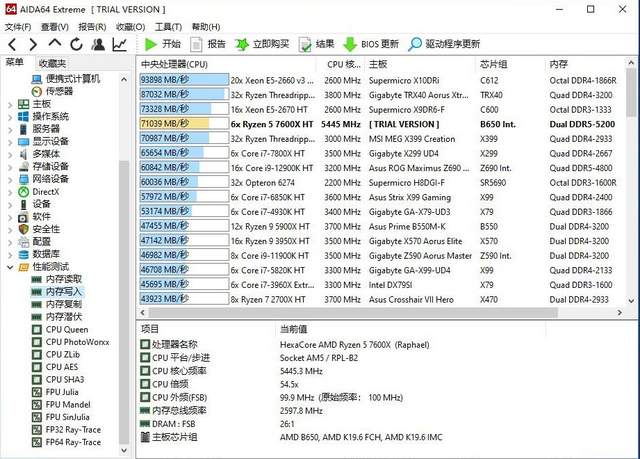This screenshot has height=459, width=640.
Task: Go back with the left arrow icon
Action: tap(12, 44)
